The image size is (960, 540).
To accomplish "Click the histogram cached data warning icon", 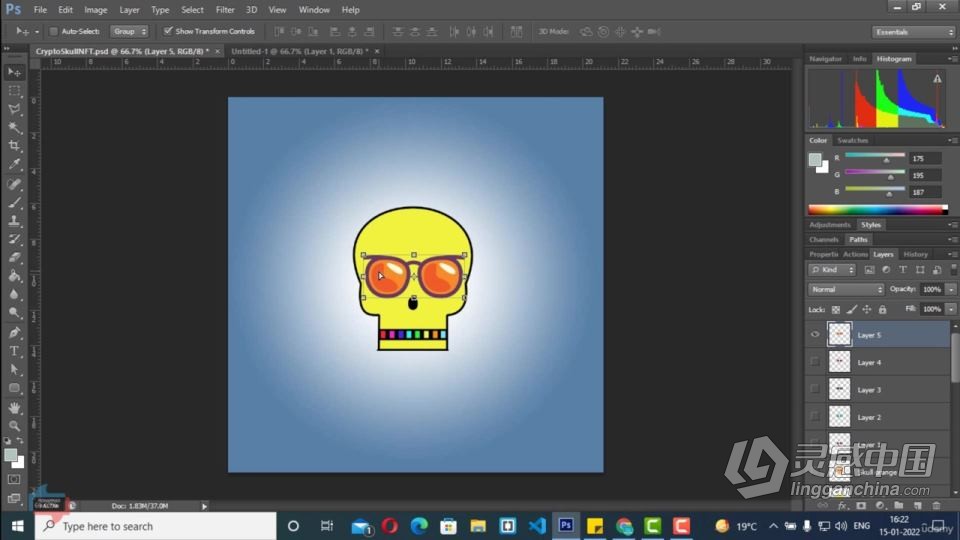I will coord(937,79).
